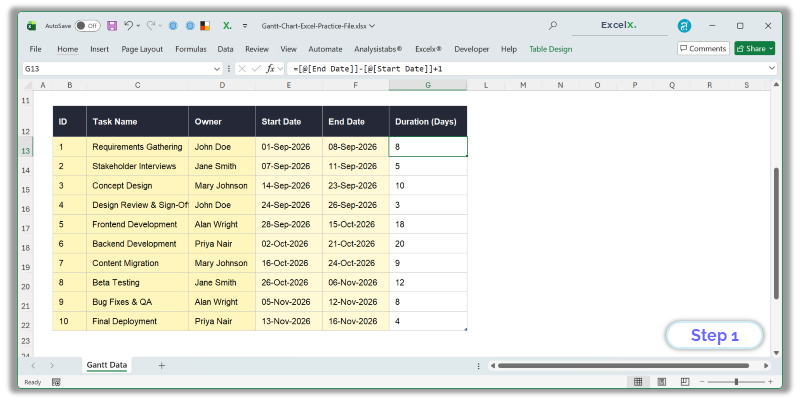
Task: Click the next sheet navigation arrow
Action: tap(52, 365)
